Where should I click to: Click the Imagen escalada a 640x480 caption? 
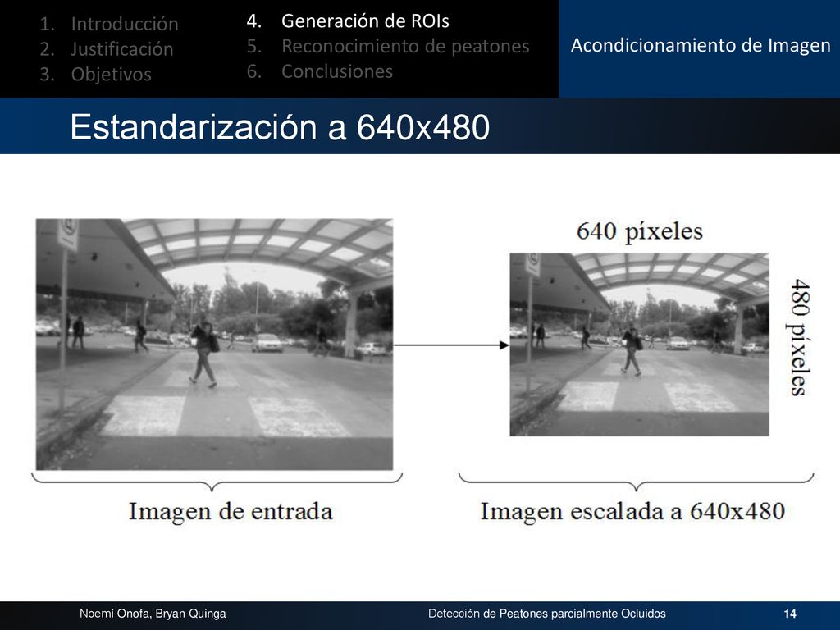click(632, 511)
